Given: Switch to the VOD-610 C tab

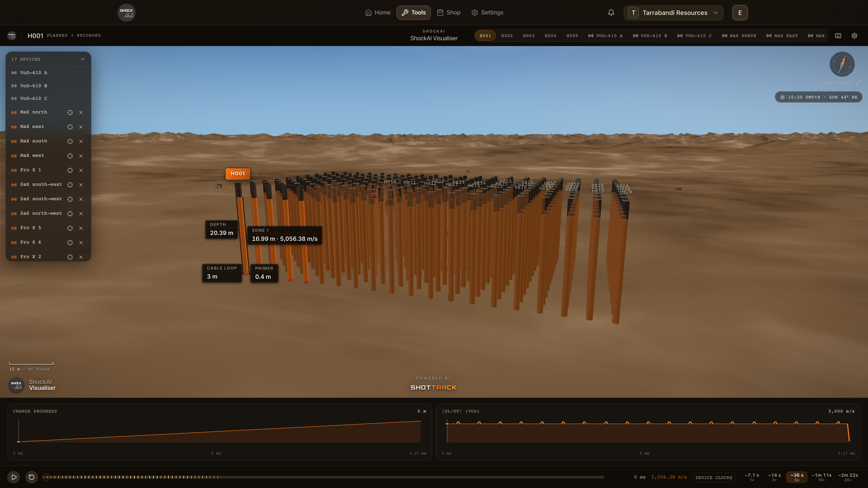Looking at the screenshot, I should coord(694,36).
